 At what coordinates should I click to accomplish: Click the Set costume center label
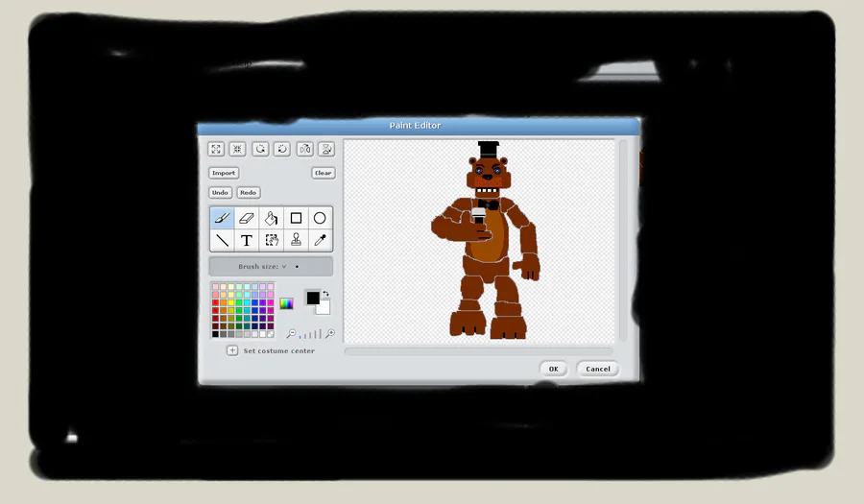point(278,350)
